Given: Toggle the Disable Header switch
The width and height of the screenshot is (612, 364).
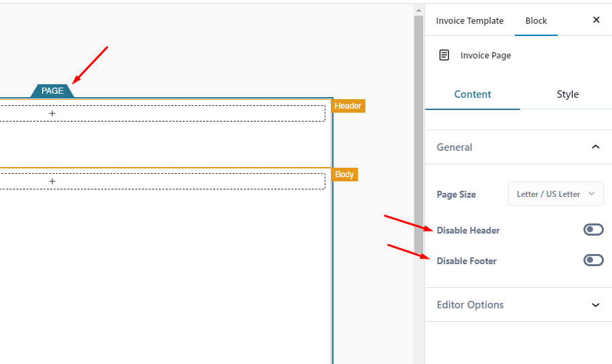Looking at the screenshot, I should pyautogui.click(x=593, y=230).
